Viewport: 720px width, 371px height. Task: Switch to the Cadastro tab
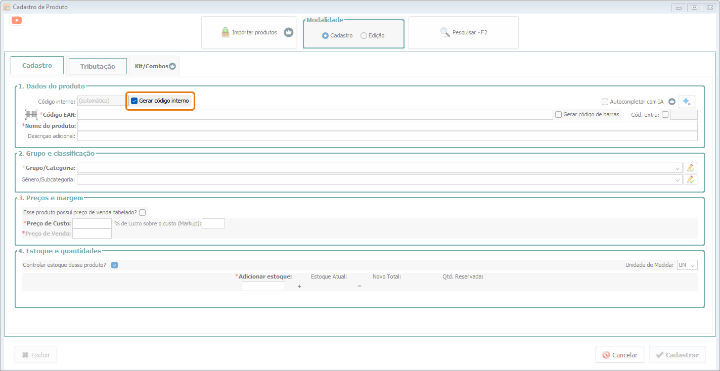pos(37,66)
